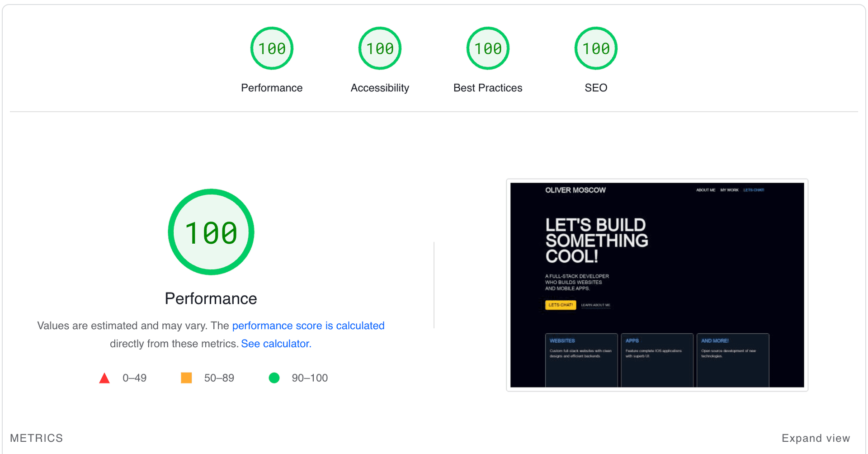Click the '90–100' legend text
This screenshot has height=454, width=868.
point(310,378)
